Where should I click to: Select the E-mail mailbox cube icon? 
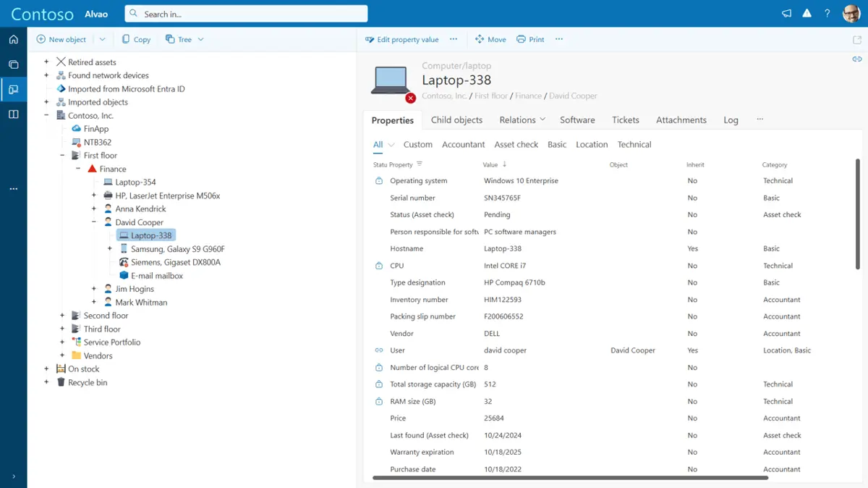coord(124,276)
